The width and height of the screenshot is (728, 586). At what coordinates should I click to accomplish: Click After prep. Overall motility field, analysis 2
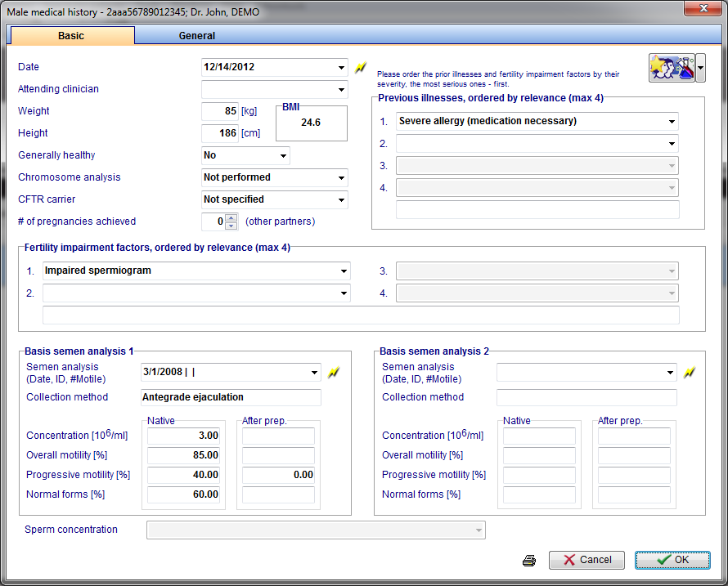coord(634,455)
